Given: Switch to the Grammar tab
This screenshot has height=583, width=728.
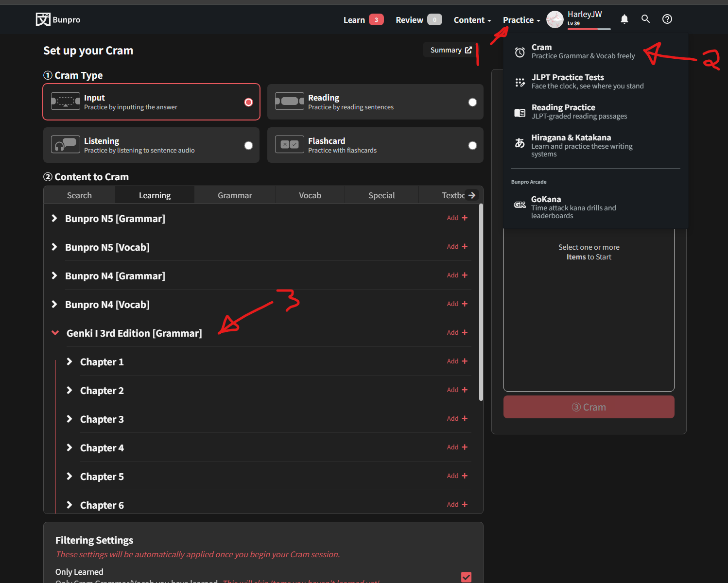Looking at the screenshot, I should click(x=235, y=195).
